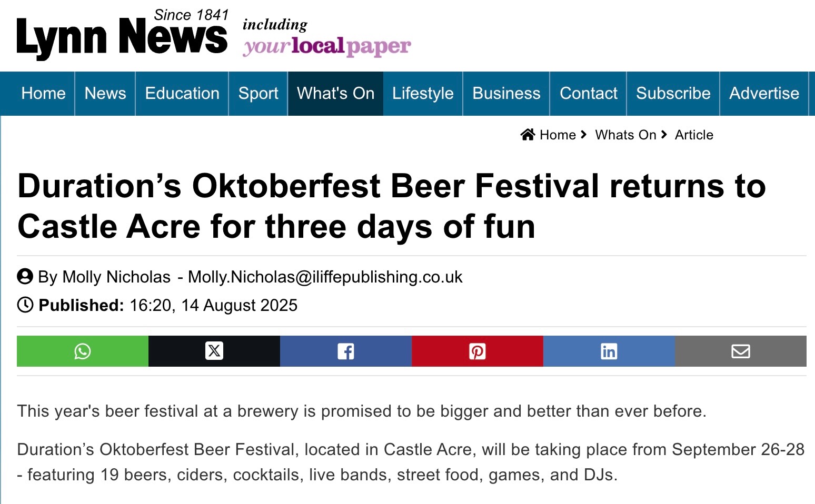Open the What's On menu
The height and width of the screenshot is (504, 815).
point(335,94)
